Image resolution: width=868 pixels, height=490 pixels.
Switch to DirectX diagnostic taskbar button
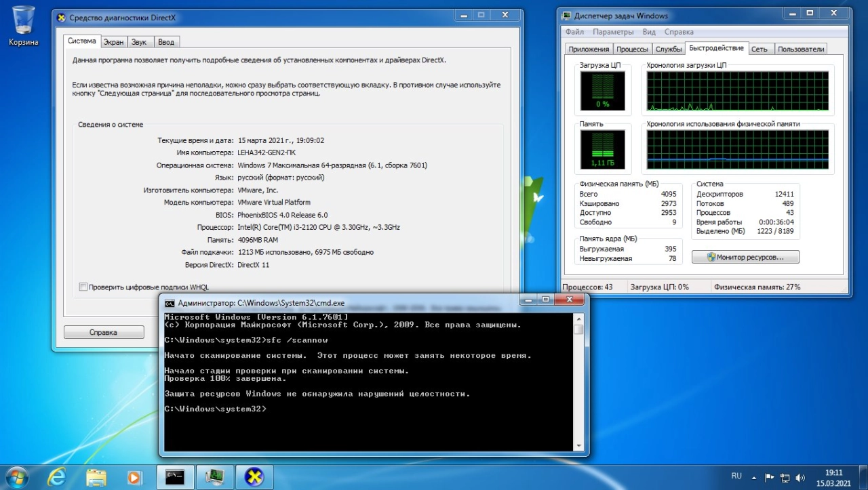coord(254,477)
